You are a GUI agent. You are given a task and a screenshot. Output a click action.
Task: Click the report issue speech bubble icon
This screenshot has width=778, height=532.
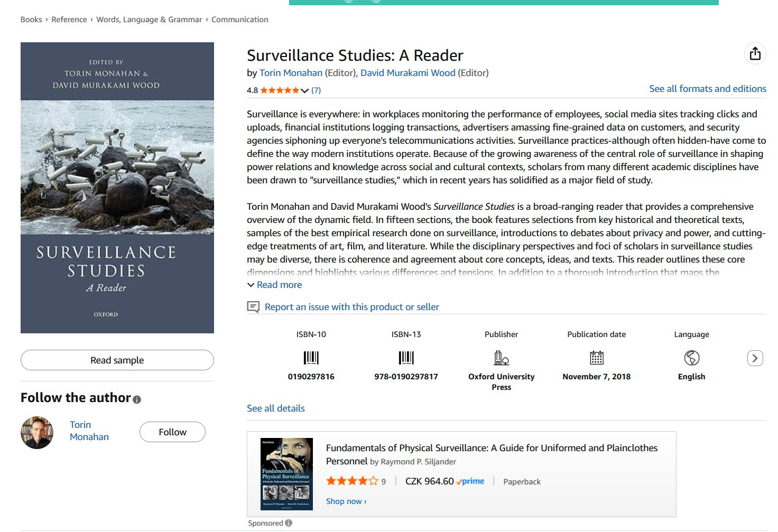click(253, 307)
